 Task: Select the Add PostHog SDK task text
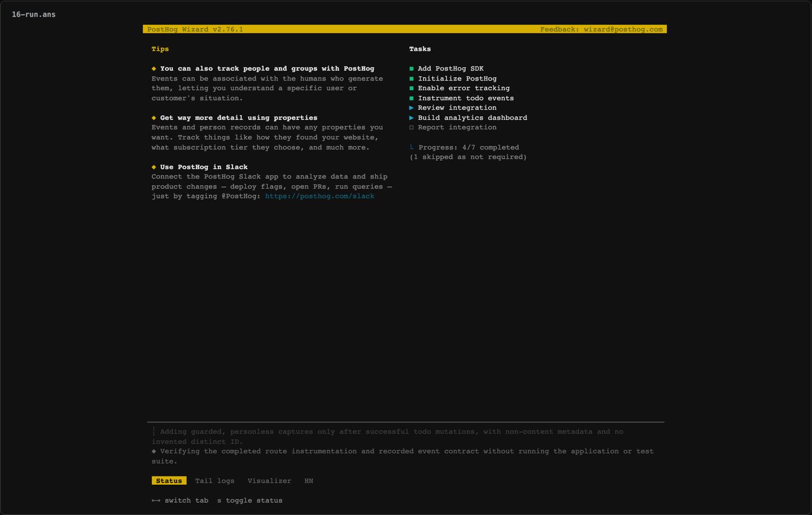(x=451, y=69)
